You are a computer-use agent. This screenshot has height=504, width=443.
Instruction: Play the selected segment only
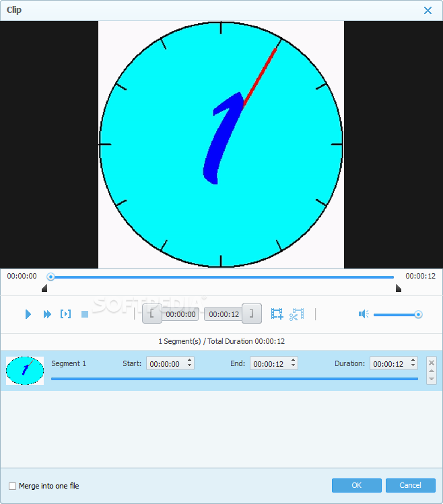[x=65, y=314]
